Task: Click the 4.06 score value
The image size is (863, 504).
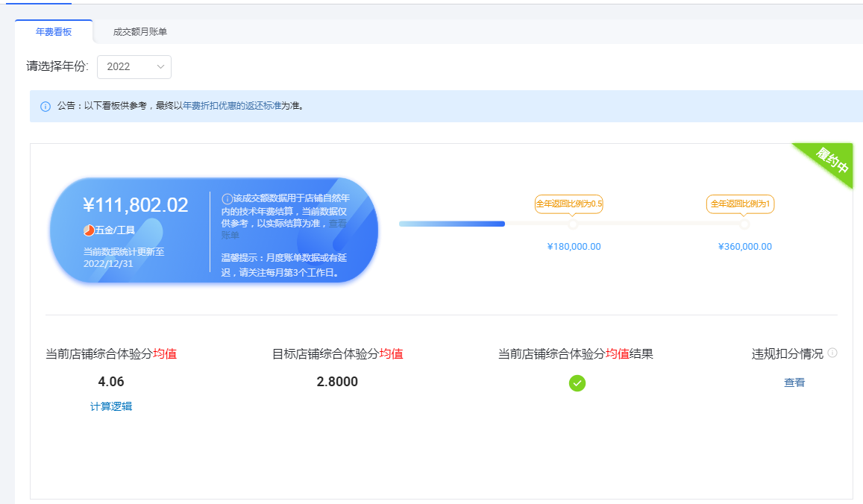Action: pos(111,381)
